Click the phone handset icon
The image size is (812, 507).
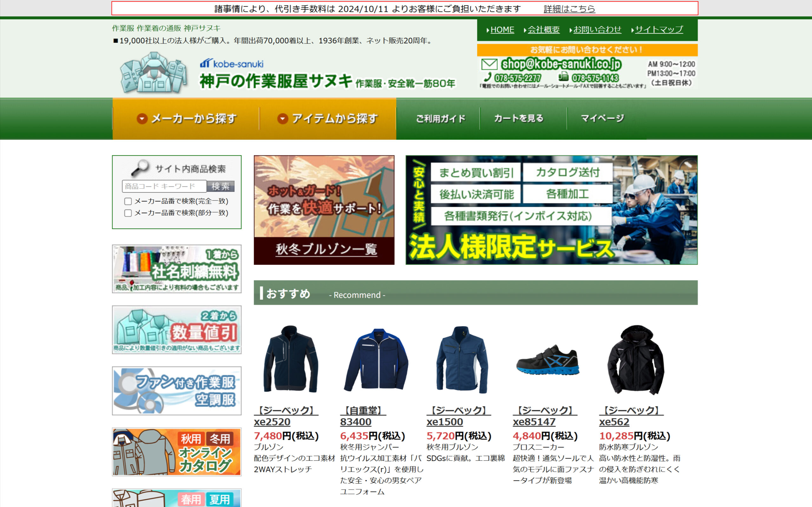[488, 77]
